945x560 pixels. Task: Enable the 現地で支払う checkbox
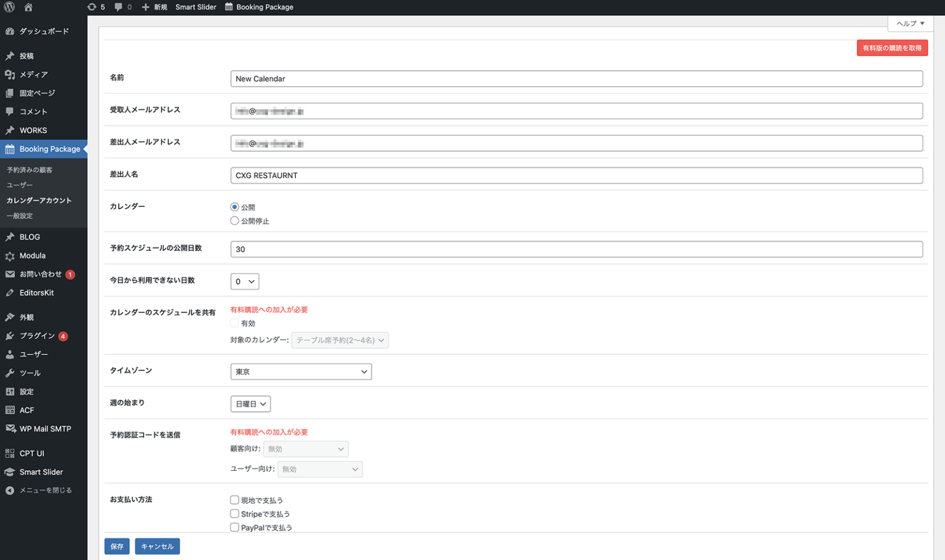click(234, 500)
